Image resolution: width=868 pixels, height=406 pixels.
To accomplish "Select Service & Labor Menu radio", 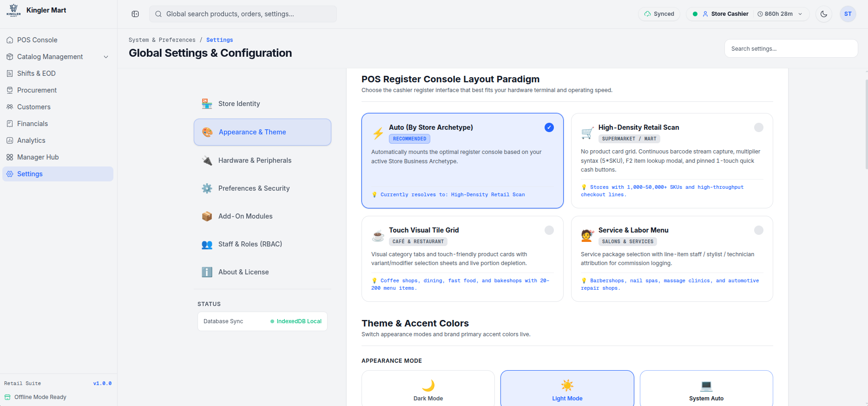I will (x=759, y=230).
